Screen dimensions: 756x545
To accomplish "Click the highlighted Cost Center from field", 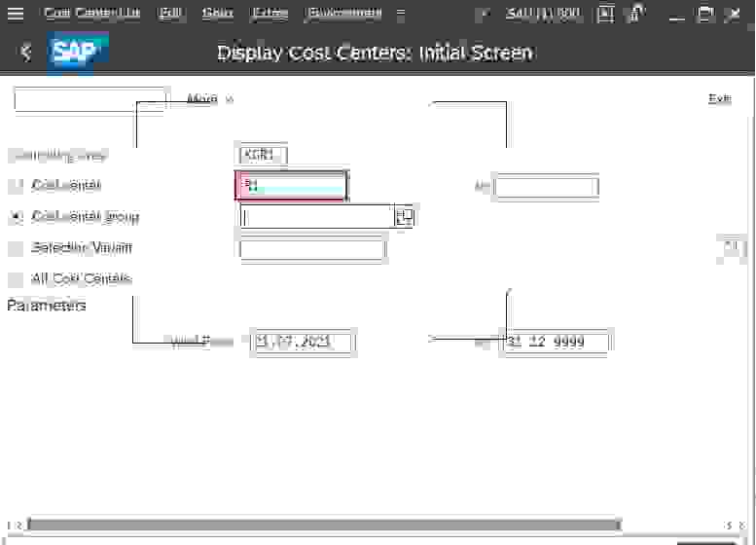I will click(x=291, y=186).
